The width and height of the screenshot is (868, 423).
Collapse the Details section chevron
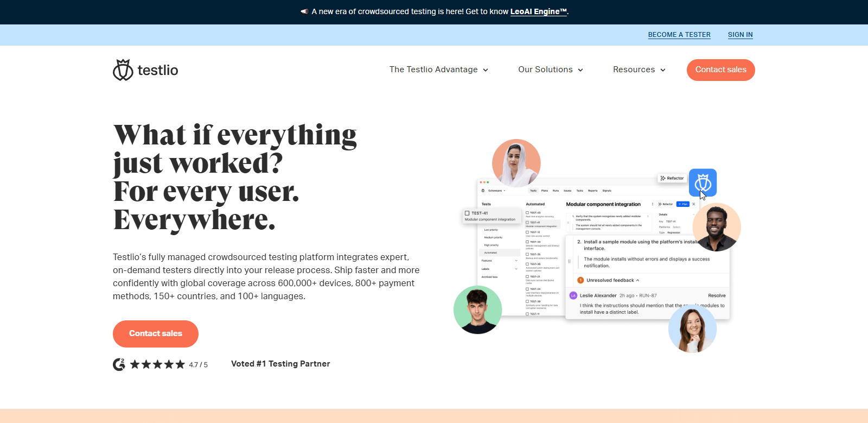pos(693,214)
